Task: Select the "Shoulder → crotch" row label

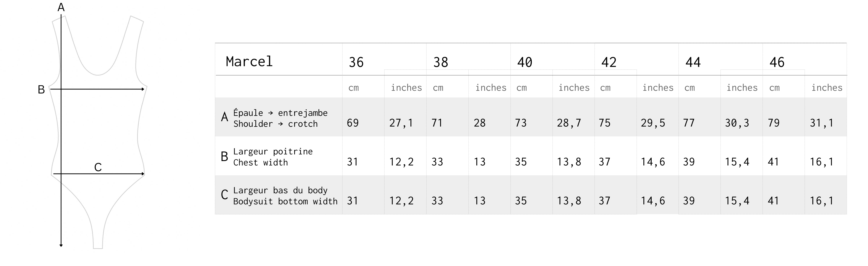Action: click(x=275, y=124)
